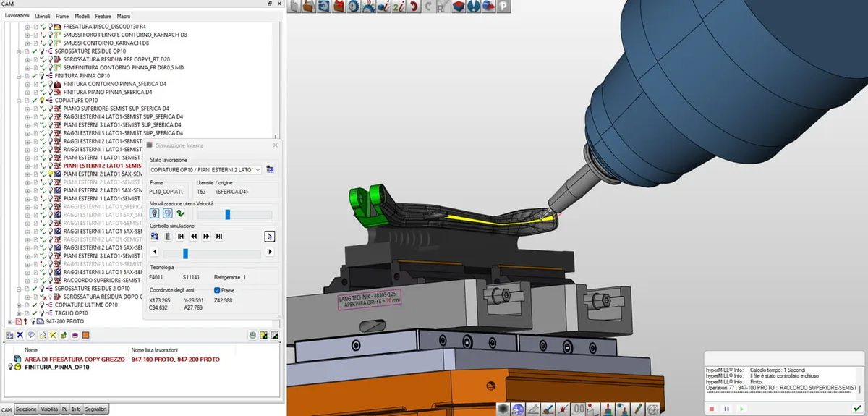Pause using button in hyperMILL message panel

tap(727, 409)
